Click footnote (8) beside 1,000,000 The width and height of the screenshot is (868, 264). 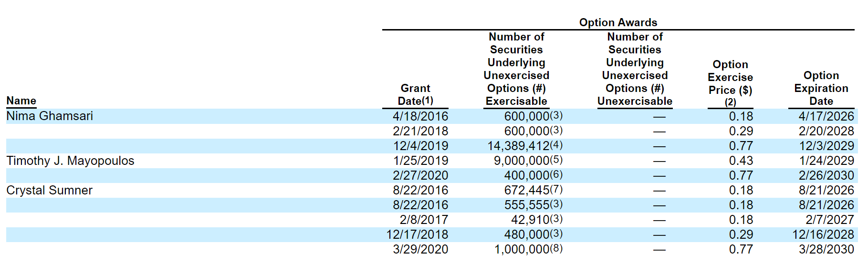556,248
